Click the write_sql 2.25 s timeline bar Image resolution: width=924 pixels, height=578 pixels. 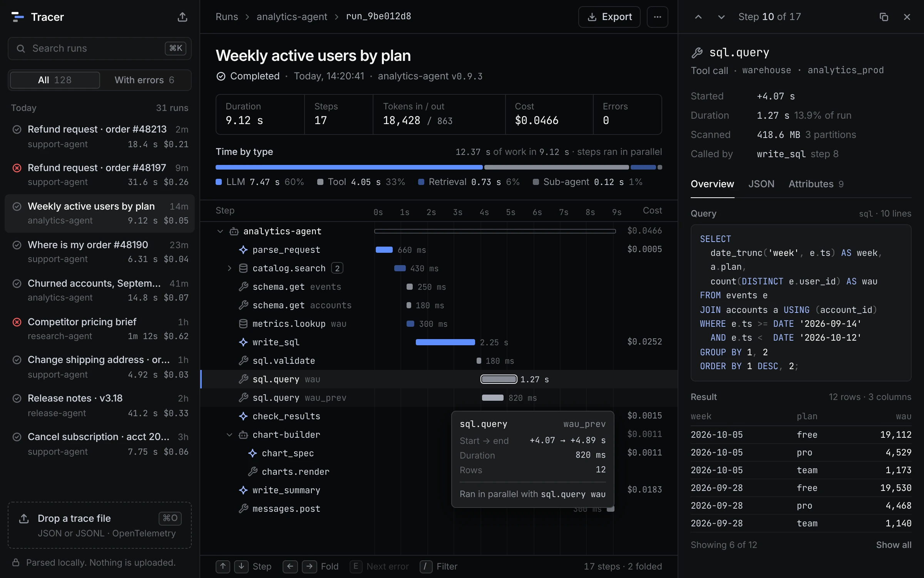pyautogui.click(x=445, y=342)
